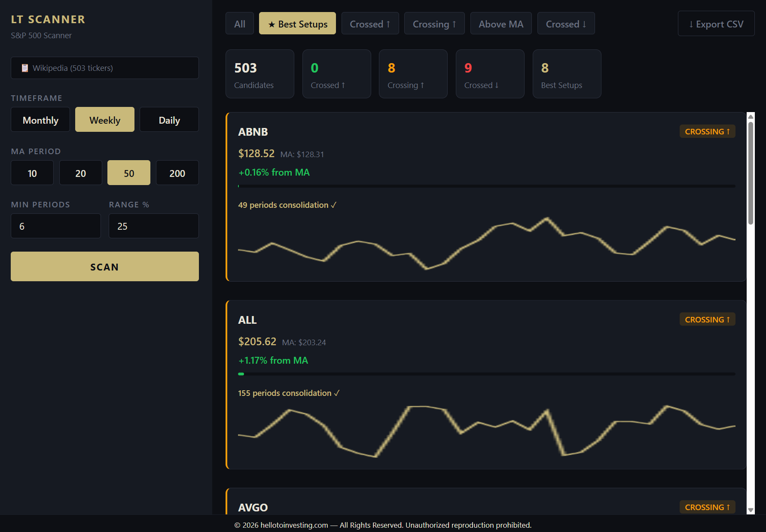The image size is (766, 532).
Task: Focus the Min Periods input field
Action: tap(56, 226)
